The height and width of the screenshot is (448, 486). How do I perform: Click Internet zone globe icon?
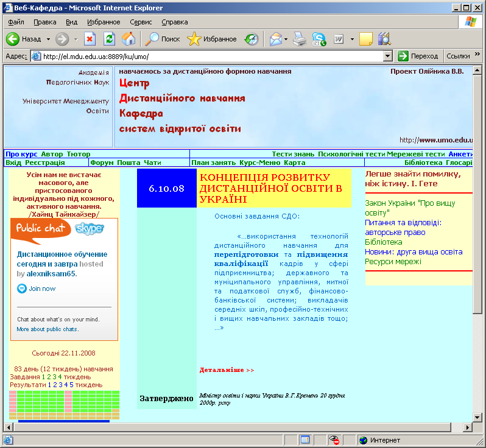(x=363, y=440)
